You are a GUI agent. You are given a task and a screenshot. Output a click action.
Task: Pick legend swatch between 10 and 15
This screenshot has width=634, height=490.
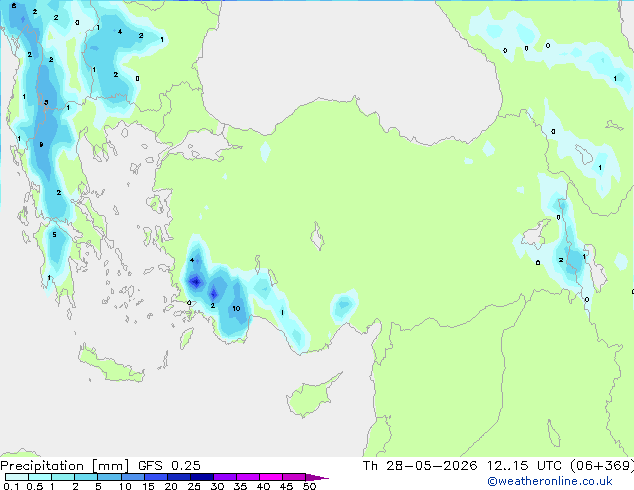point(132,477)
